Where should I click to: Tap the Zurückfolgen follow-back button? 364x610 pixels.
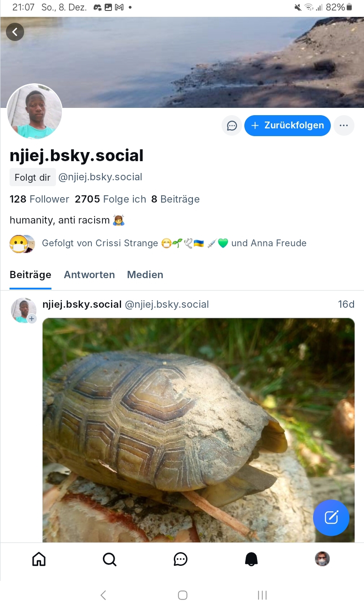coord(288,126)
